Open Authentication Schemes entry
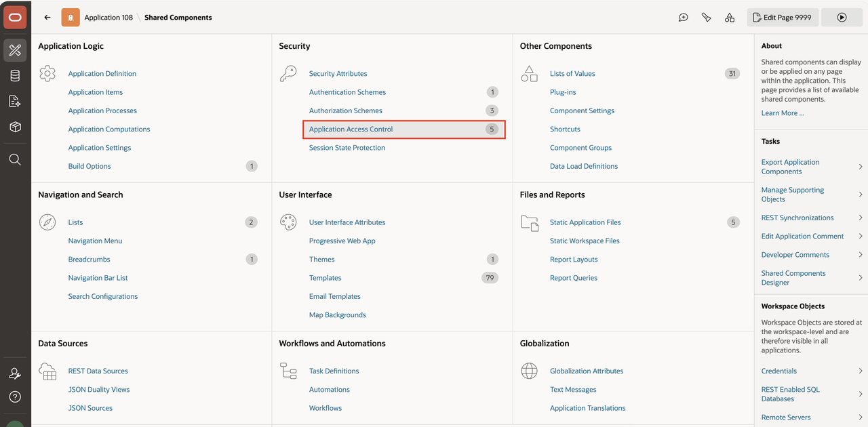 point(347,92)
